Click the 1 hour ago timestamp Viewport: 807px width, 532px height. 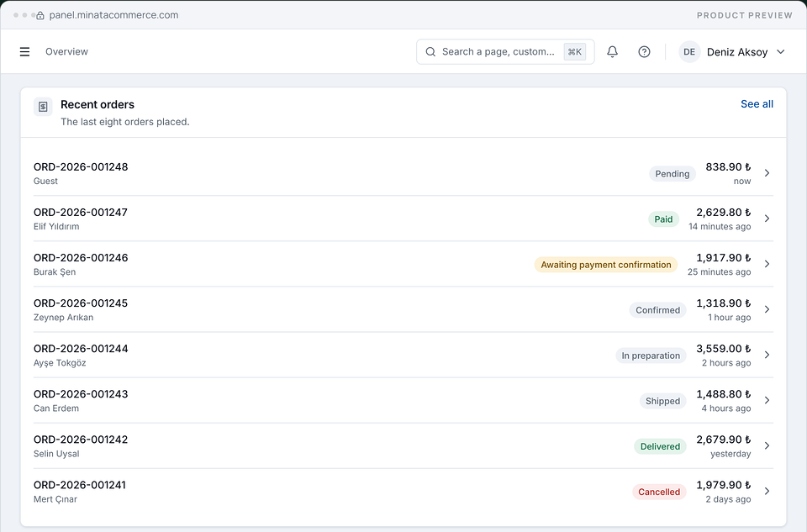tap(730, 318)
